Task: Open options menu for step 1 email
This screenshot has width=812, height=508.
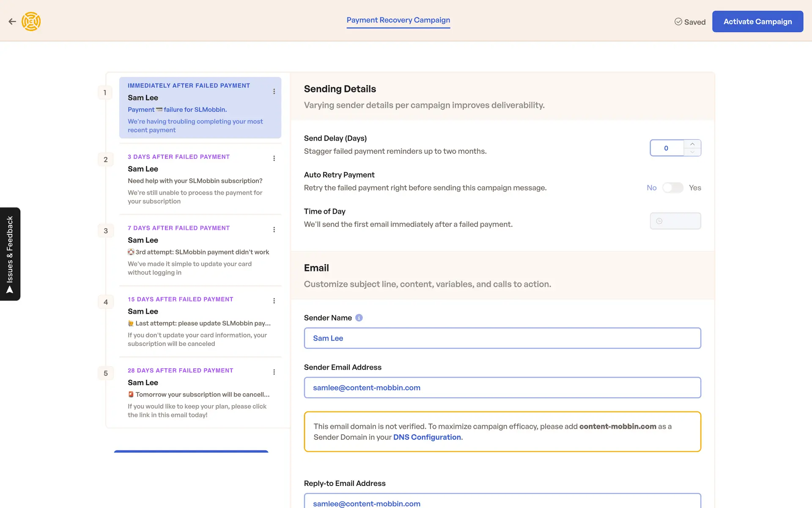Action: 274,91
